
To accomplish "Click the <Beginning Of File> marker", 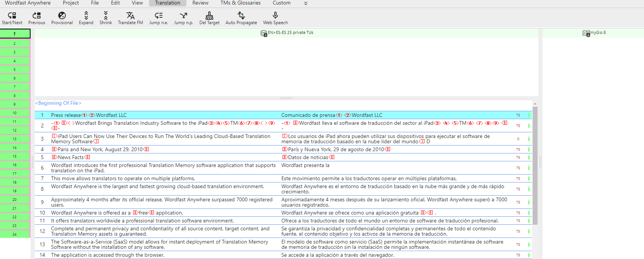I will (58, 103).
